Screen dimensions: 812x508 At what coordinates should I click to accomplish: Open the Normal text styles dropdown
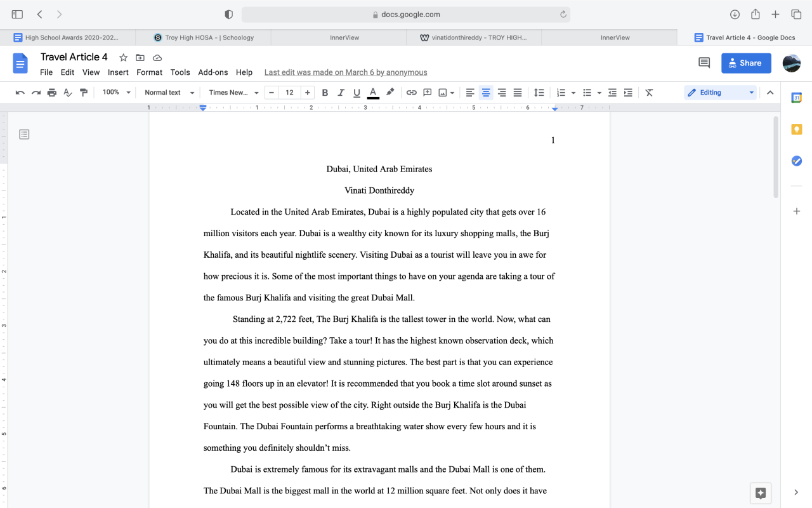point(169,93)
